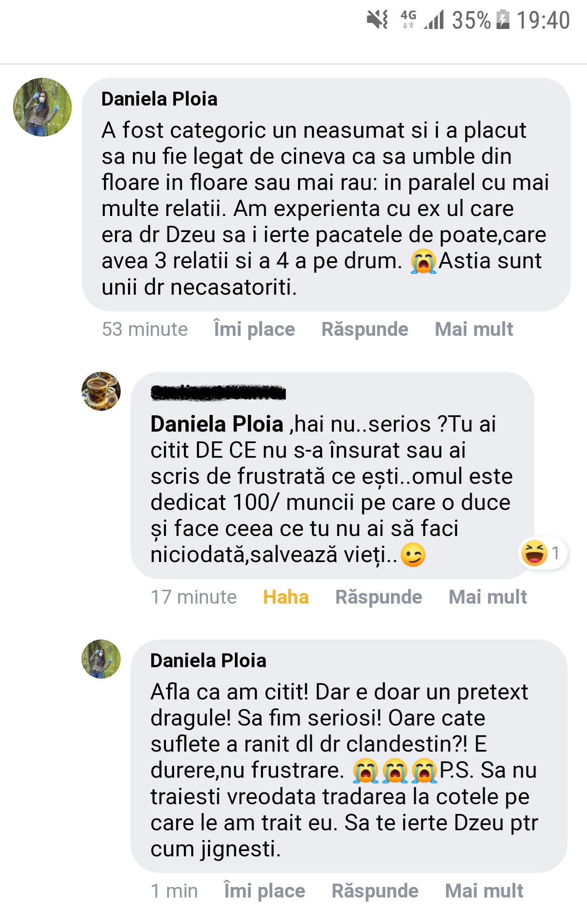Like the last reply with Îmi place
The width and height of the screenshot is (587, 924).
coord(265,891)
